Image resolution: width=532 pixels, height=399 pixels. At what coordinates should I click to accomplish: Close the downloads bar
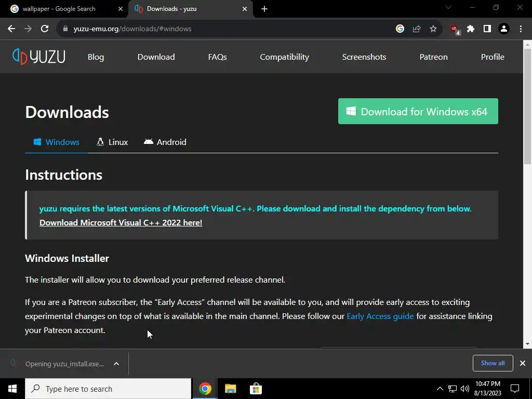click(523, 363)
